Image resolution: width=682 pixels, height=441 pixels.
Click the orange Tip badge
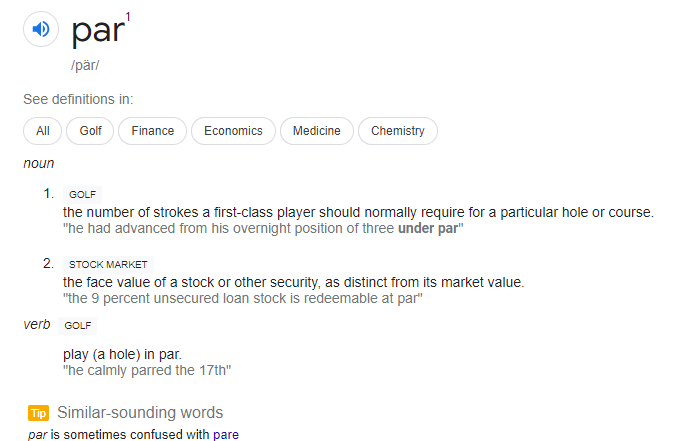click(38, 413)
